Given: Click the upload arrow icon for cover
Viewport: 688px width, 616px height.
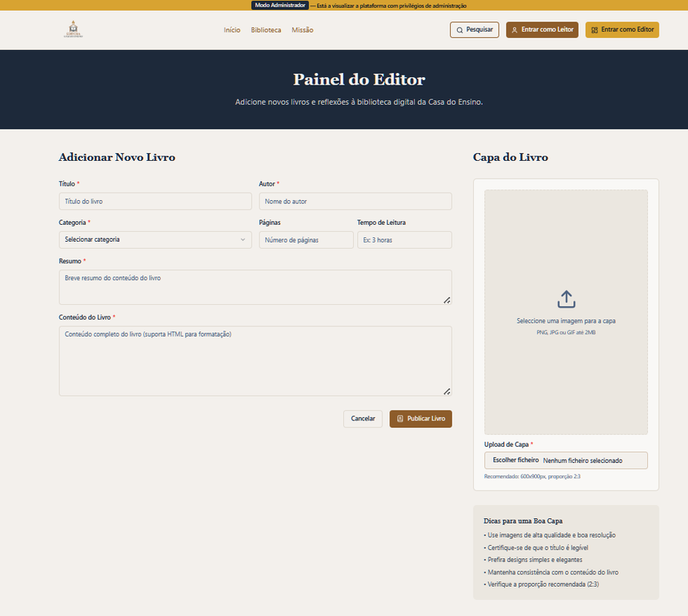Looking at the screenshot, I should point(566,300).
